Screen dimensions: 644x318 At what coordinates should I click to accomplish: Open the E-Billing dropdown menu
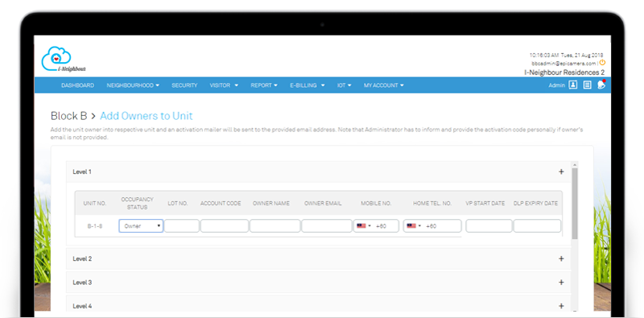[308, 85]
